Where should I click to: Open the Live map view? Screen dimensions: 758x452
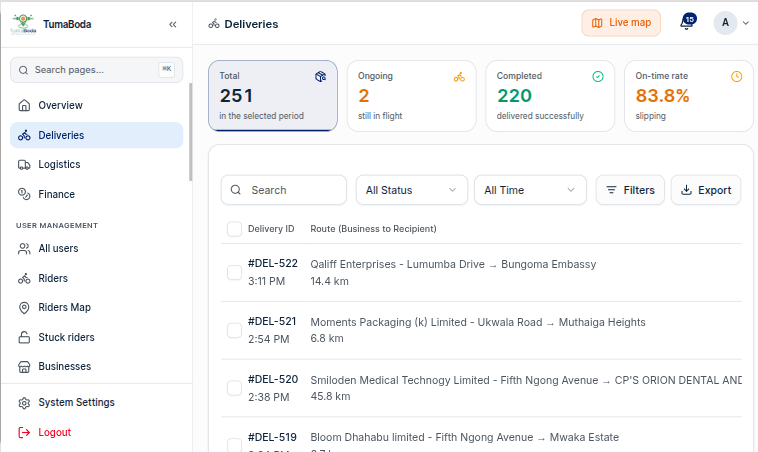click(621, 23)
